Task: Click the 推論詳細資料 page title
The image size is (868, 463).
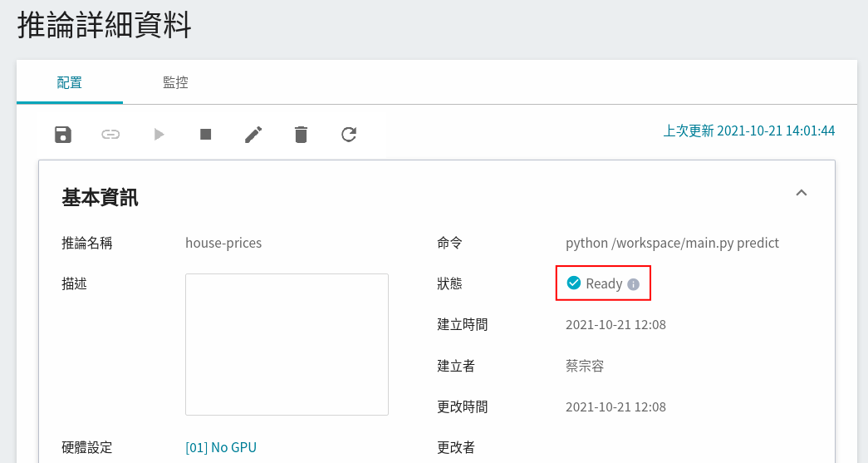Action: coord(105,26)
